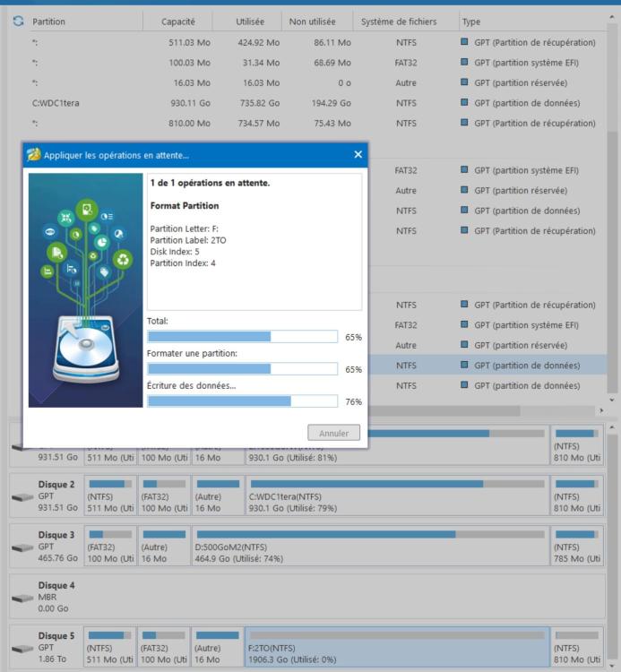Close the pending operations dialog
This screenshot has height=672, width=621.
click(x=358, y=154)
